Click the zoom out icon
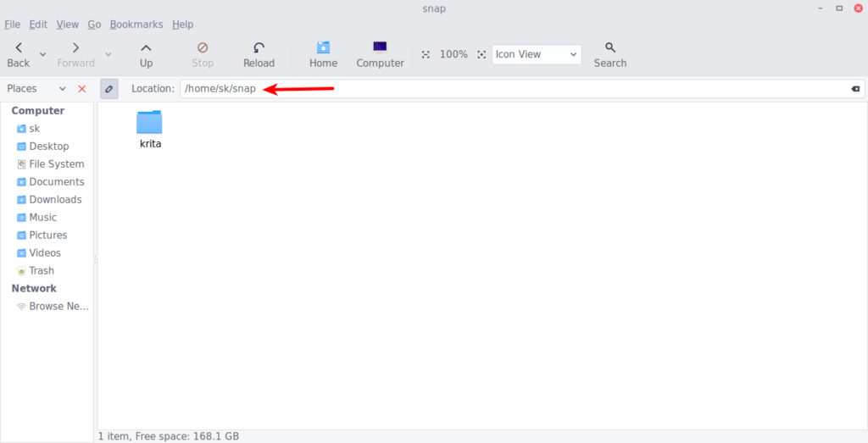Image resolution: width=868 pixels, height=443 pixels. pyautogui.click(x=426, y=54)
